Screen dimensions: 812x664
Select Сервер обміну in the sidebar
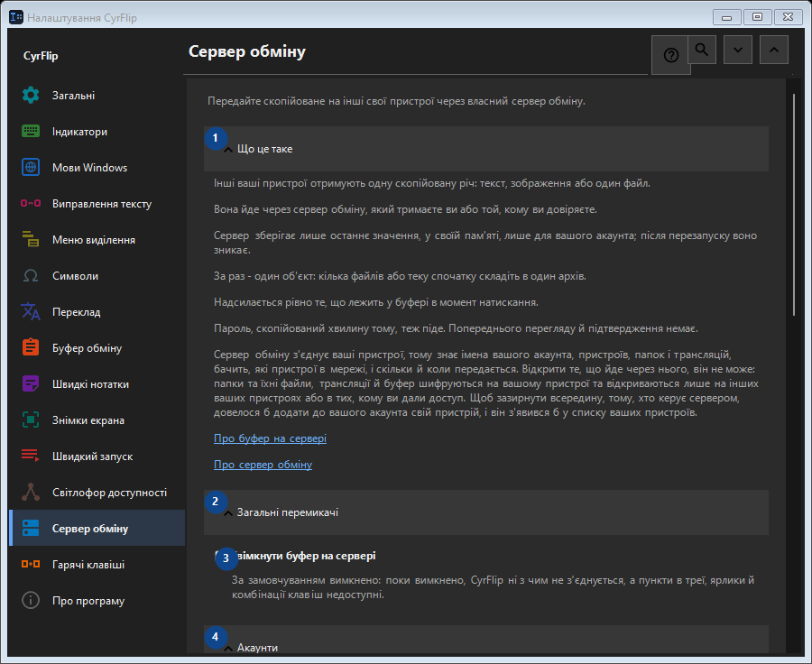coord(97,529)
